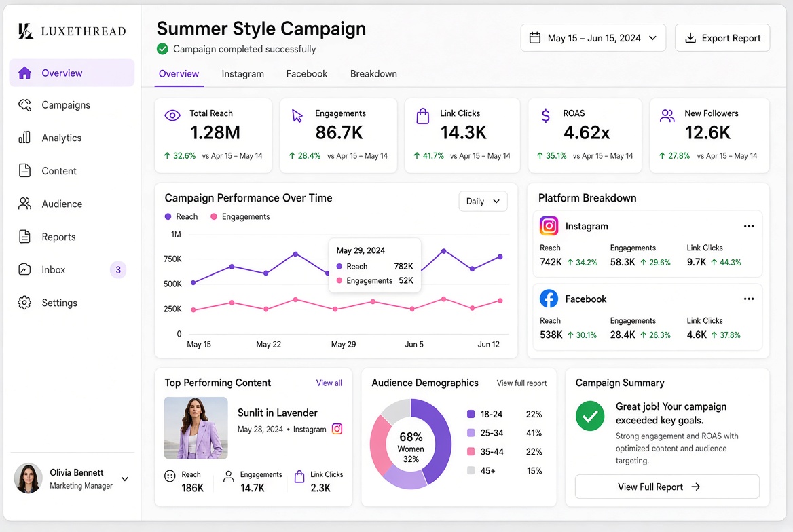Click the LuxeThread logo

[x=72, y=31]
